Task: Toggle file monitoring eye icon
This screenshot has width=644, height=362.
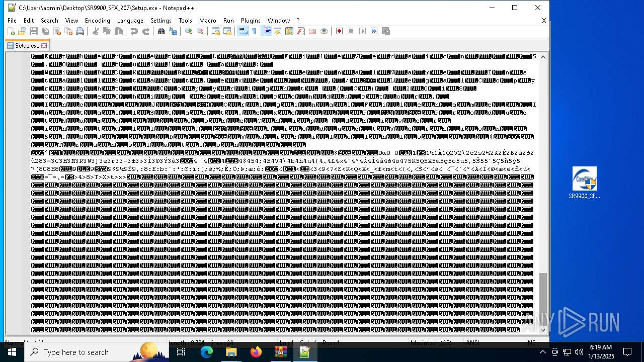Action: [x=324, y=31]
